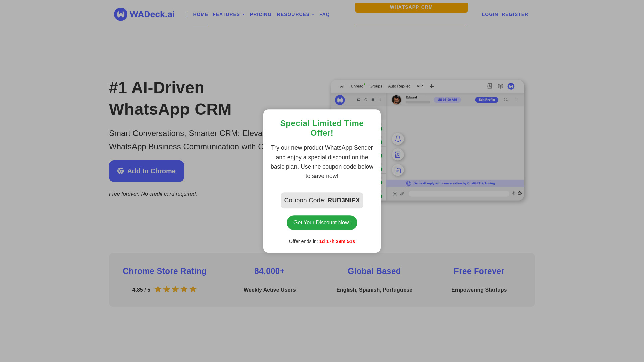Click the notification bell icon in sidebar
The image size is (644, 362).
pyautogui.click(x=397, y=138)
